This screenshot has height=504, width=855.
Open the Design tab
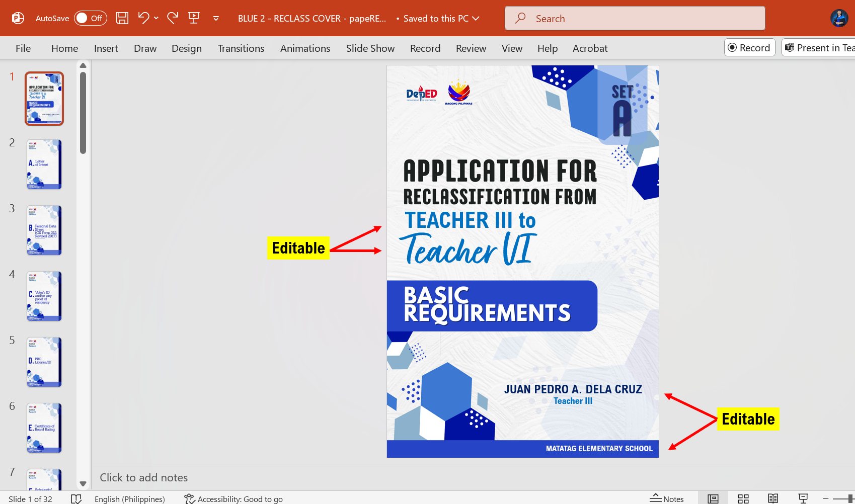pos(186,48)
